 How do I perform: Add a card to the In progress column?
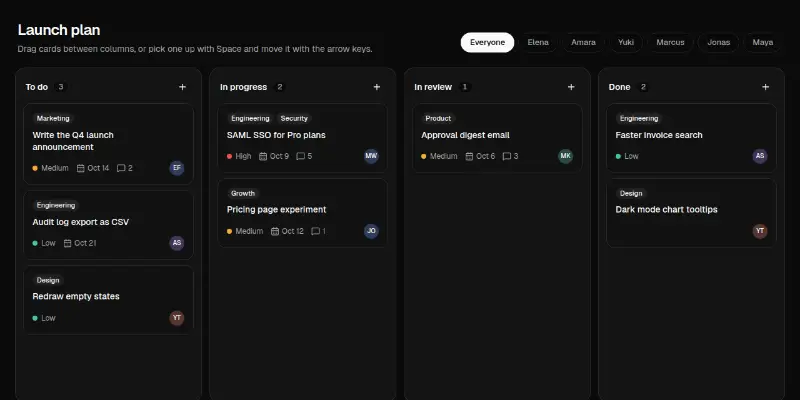click(x=377, y=87)
